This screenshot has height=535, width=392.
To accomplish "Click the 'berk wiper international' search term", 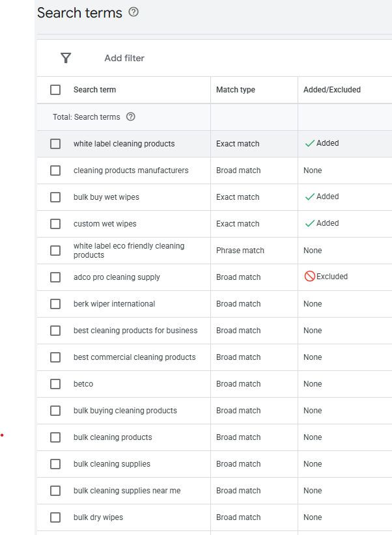I will pos(114,304).
